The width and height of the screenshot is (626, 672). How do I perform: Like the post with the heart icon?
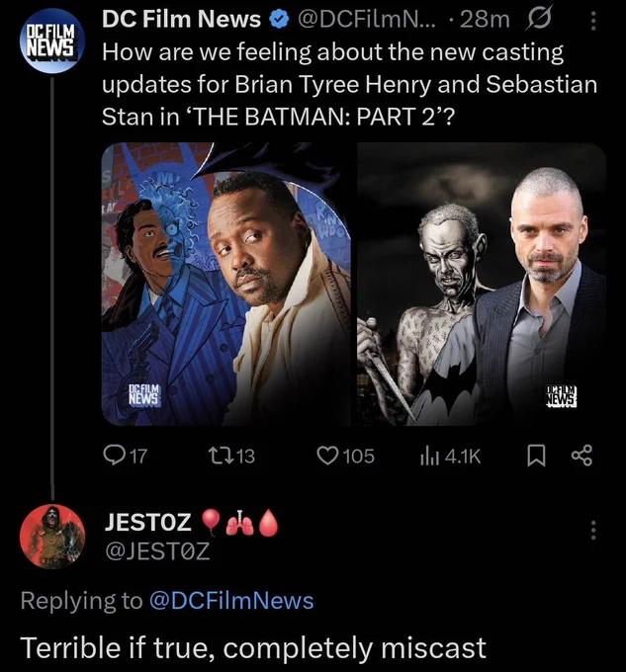327,456
